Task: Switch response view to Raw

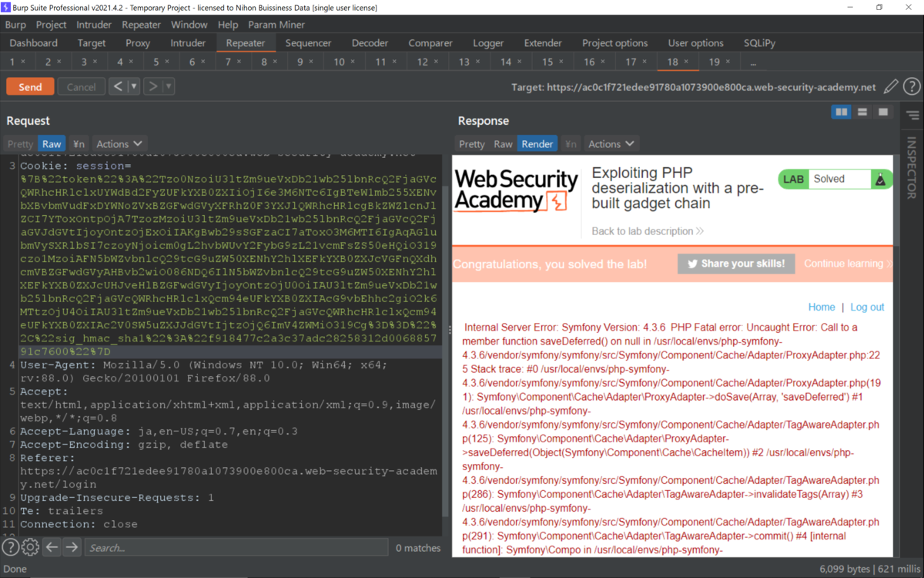Action: click(503, 144)
